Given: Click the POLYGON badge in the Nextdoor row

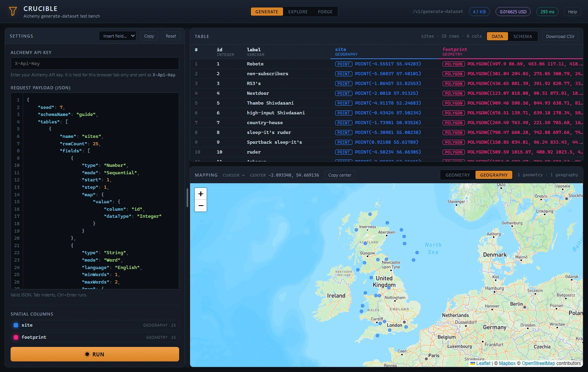Looking at the screenshot, I should (454, 93).
